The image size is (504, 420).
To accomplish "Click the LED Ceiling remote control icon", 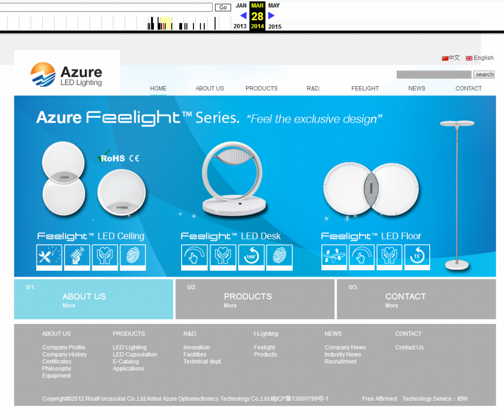I will pos(77,258).
